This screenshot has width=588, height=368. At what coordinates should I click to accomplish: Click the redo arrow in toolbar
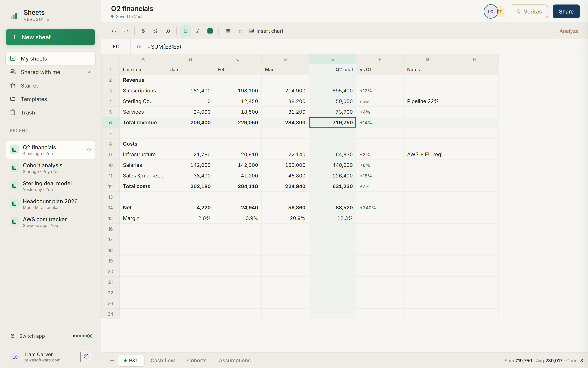click(126, 31)
